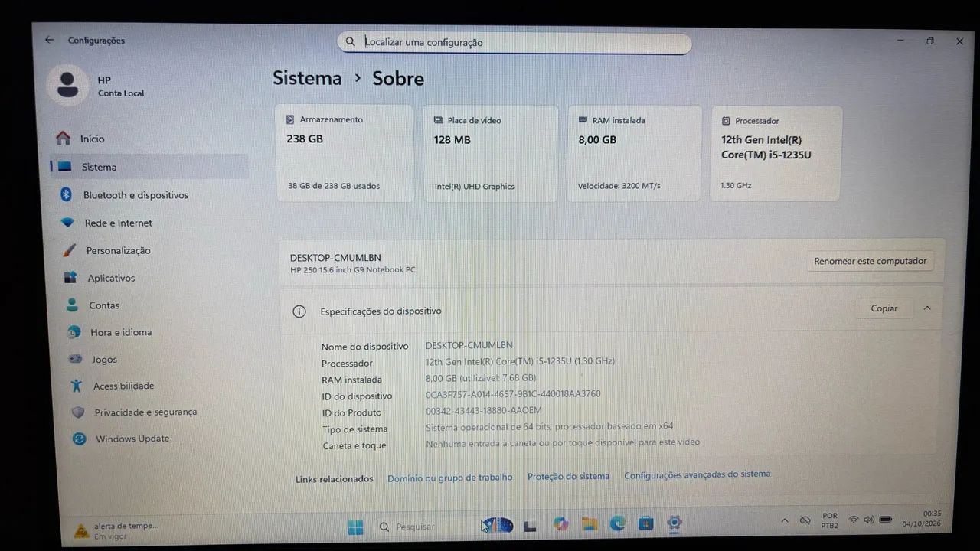Screen dimensions: 980x551
Task: Launch Microsoft Edge from the taskbar
Action: (x=618, y=523)
